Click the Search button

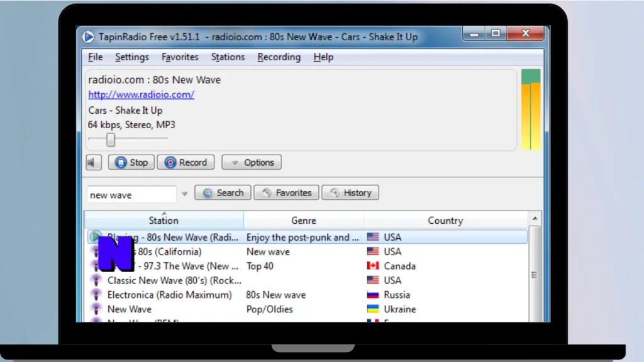click(223, 193)
